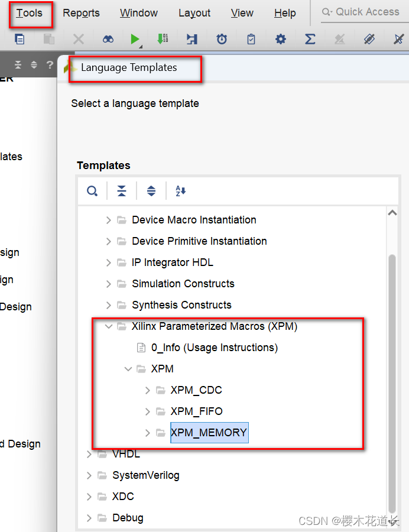The width and height of the screenshot is (409, 532).
Task: Expand the Debug folder
Action: (89, 518)
